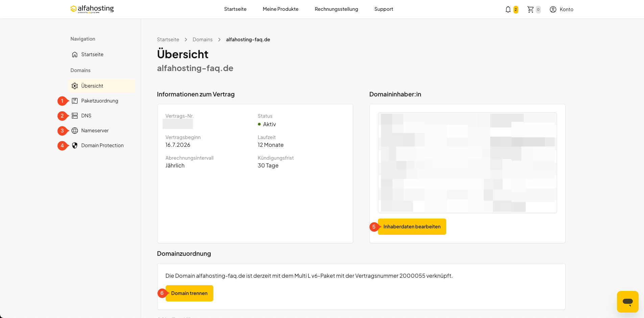Click the Vertragsbeginn date 16.7.2026
This screenshot has width=644, height=318.
178,145
